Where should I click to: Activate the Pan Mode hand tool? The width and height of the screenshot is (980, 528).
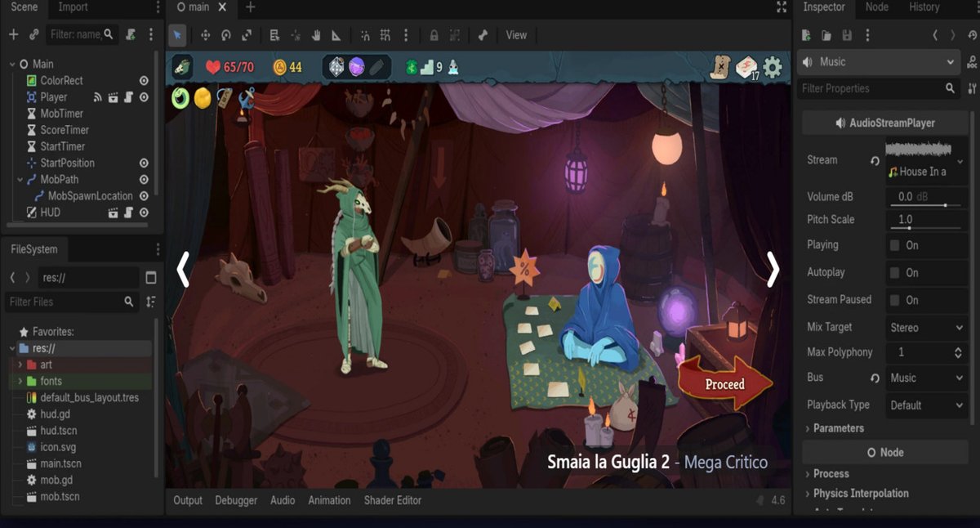click(x=315, y=35)
